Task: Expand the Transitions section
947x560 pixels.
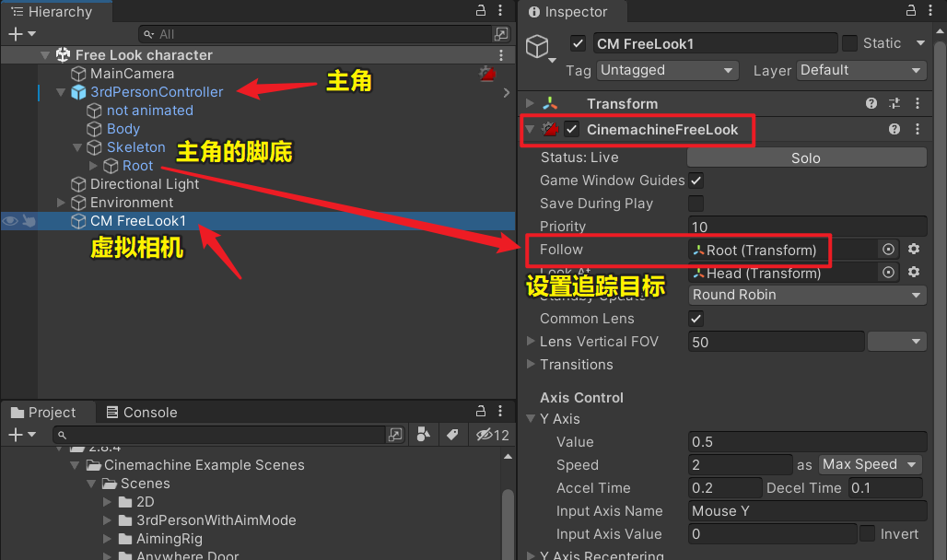Action: (531, 364)
